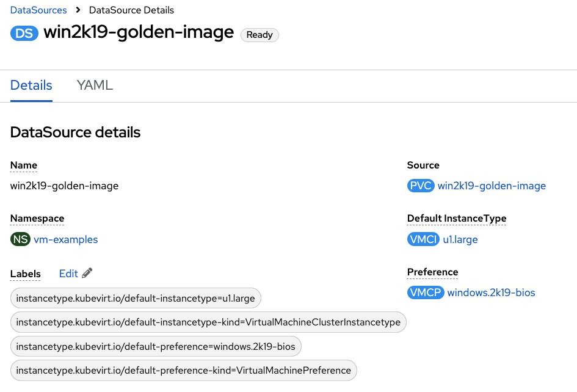577x392 pixels.
Task: Click the default-instancetype-kind label chip
Action: pyautogui.click(x=208, y=322)
